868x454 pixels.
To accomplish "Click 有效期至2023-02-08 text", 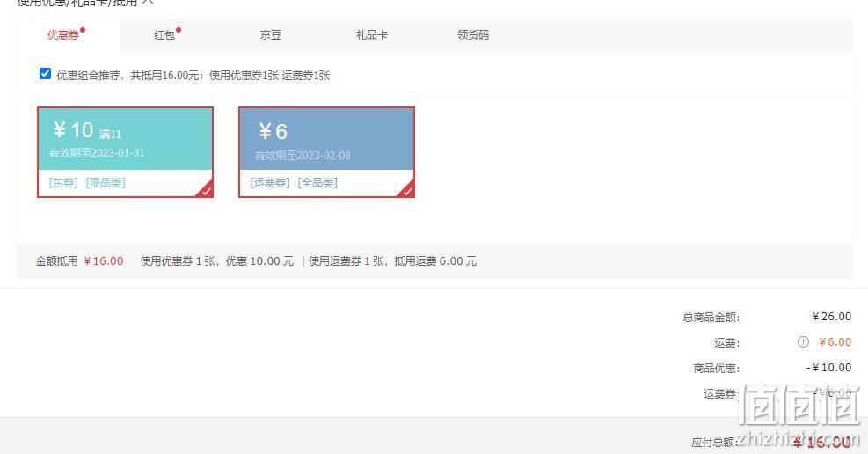I will (x=303, y=156).
